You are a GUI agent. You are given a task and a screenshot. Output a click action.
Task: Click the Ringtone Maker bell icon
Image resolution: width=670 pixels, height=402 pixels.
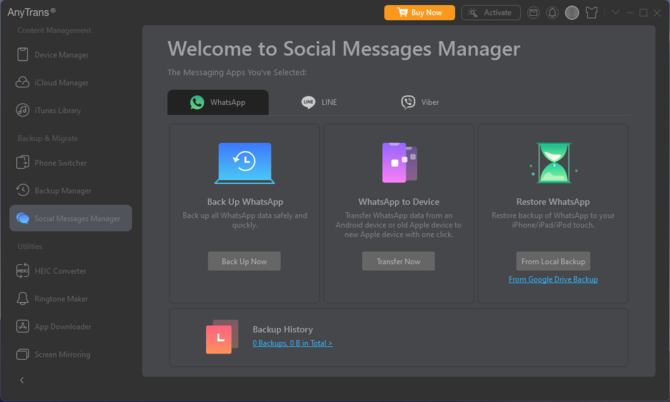23,299
